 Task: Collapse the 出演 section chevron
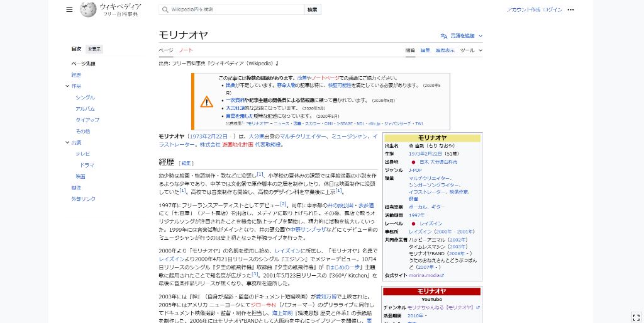67,142
